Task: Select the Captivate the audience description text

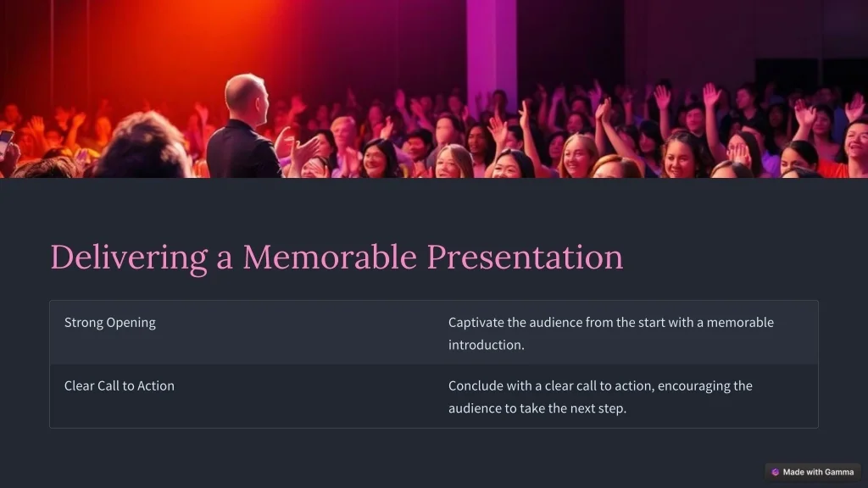Action: pyautogui.click(x=610, y=333)
